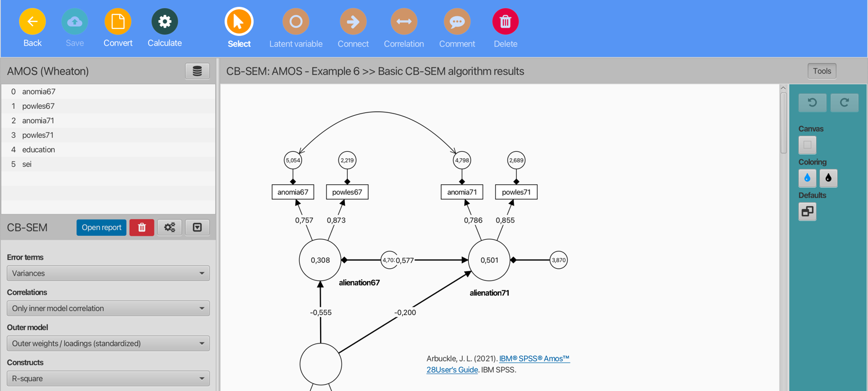
Task: Open the dataset database icon
Action: [x=197, y=71]
